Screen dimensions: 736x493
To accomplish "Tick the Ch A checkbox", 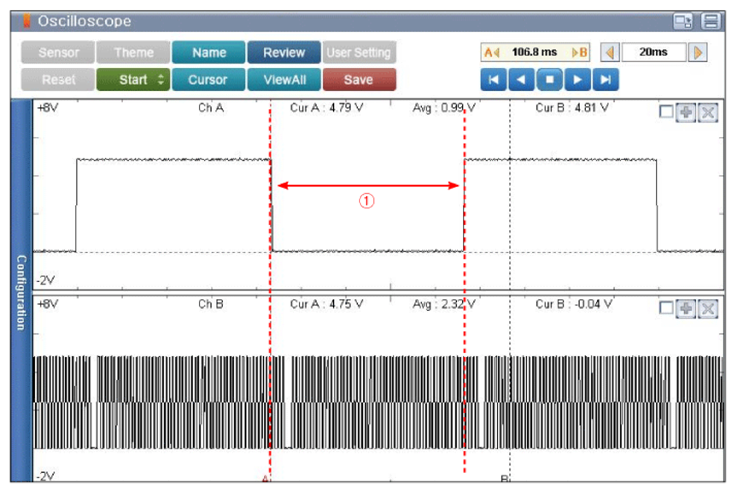I will pos(666,112).
